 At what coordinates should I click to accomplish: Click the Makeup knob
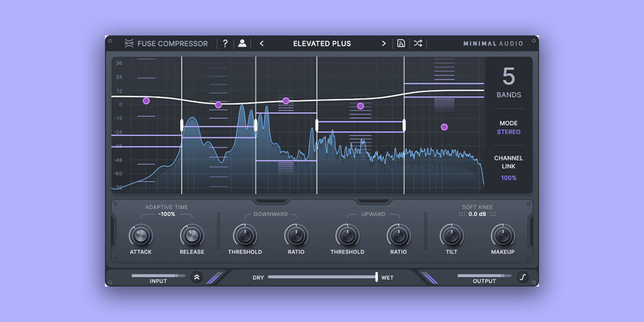pyautogui.click(x=503, y=236)
